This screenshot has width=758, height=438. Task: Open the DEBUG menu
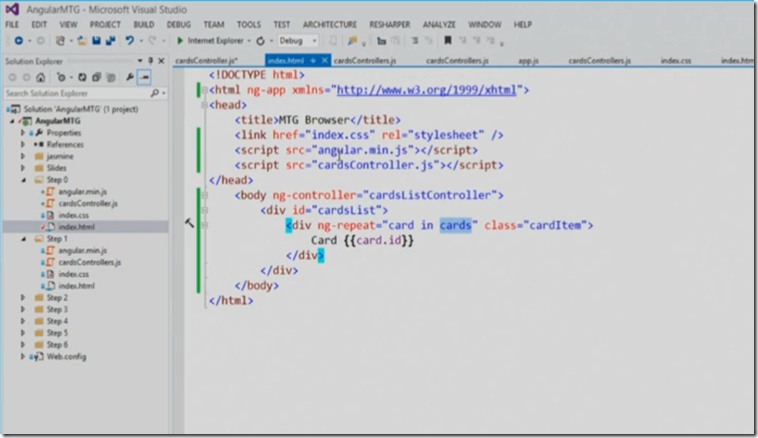pos(179,24)
